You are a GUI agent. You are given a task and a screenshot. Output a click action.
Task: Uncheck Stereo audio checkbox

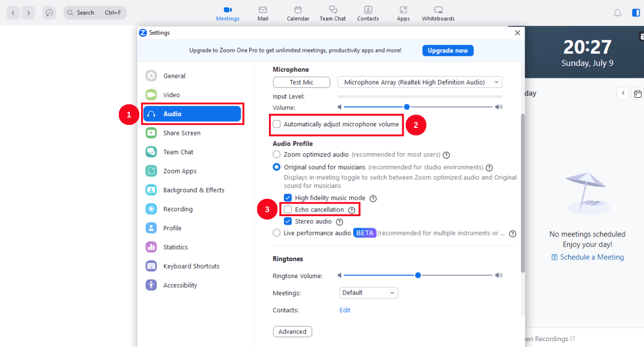click(288, 221)
